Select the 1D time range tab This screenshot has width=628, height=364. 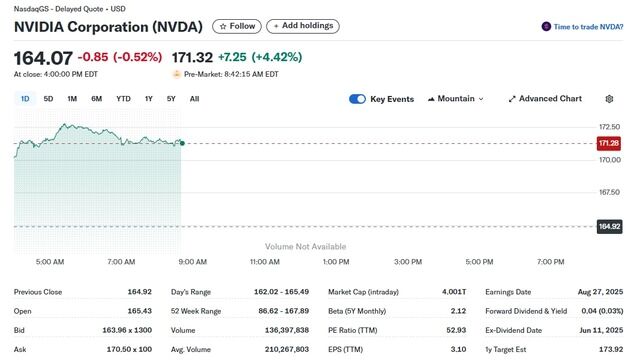(x=25, y=99)
